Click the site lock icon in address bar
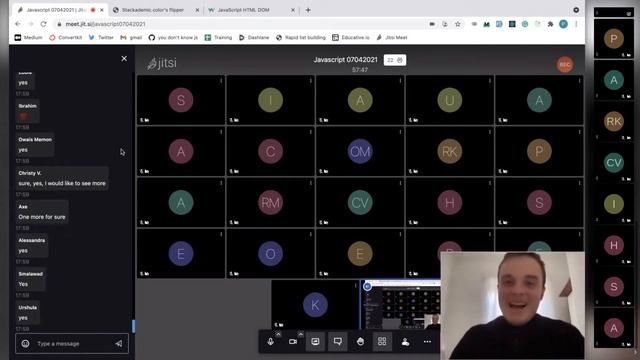This screenshot has height=360, width=640. click(59, 24)
